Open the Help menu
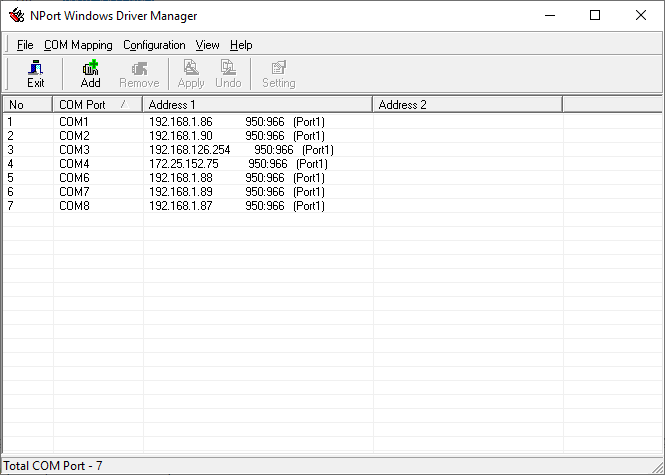The image size is (665, 475). click(x=241, y=45)
